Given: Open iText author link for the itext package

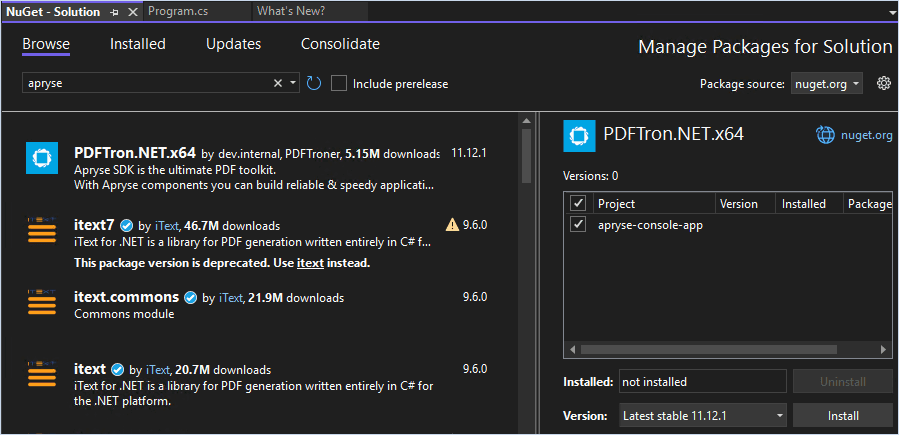Looking at the screenshot, I should click(159, 370).
